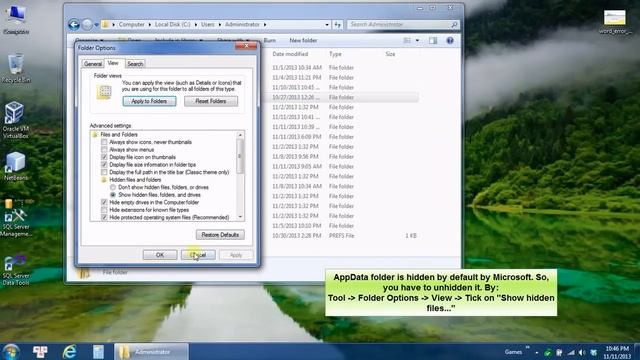Click the Restore Defaults button

click(220, 235)
